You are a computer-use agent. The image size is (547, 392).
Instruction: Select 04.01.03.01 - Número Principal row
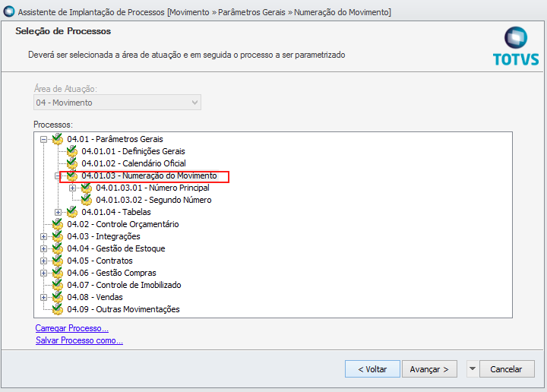[x=153, y=188]
